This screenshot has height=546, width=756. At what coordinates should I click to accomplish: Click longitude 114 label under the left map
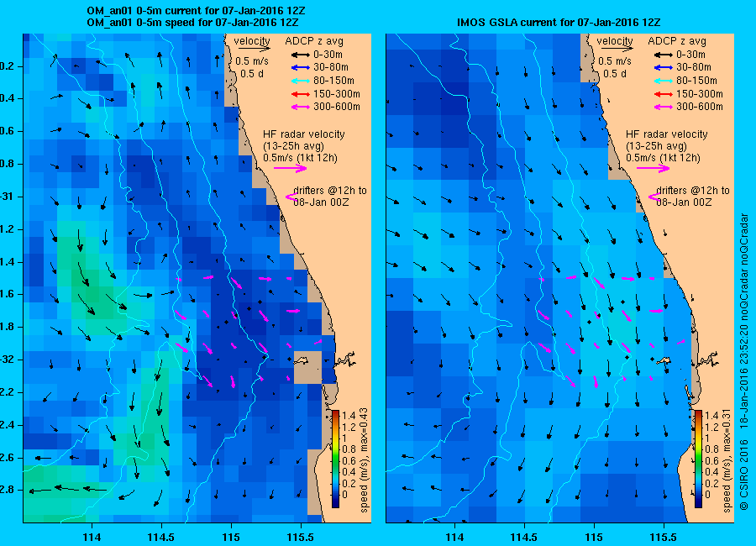(92, 538)
